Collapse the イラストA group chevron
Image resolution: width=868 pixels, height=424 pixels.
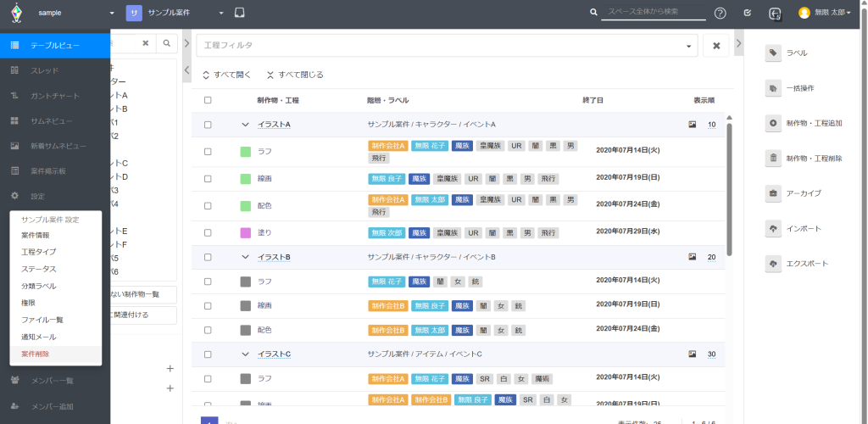tap(245, 125)
